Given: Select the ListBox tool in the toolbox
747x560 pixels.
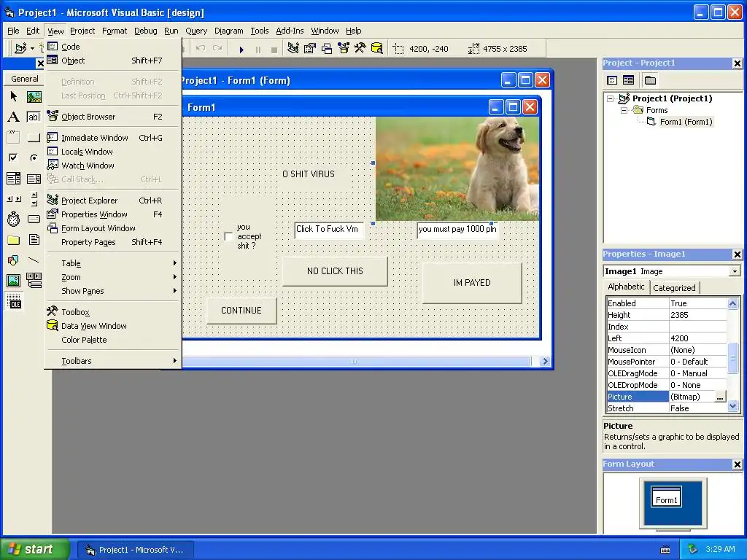Looking at the screenshot, I should [x=34, y=179].
